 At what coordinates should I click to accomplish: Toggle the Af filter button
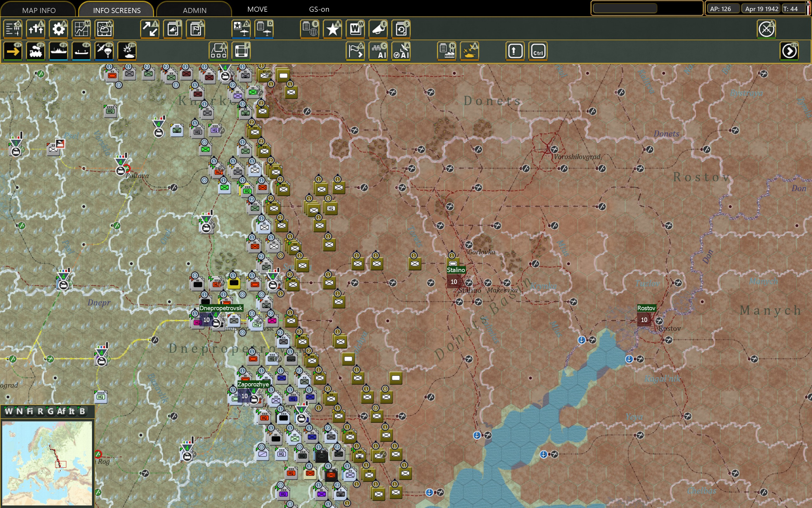[x=61, y=411]
